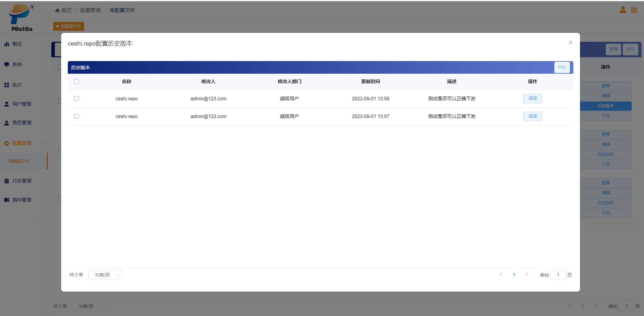644x316 pixels.
Task: Click the hamburger menu icon in header
Action: 634,10
